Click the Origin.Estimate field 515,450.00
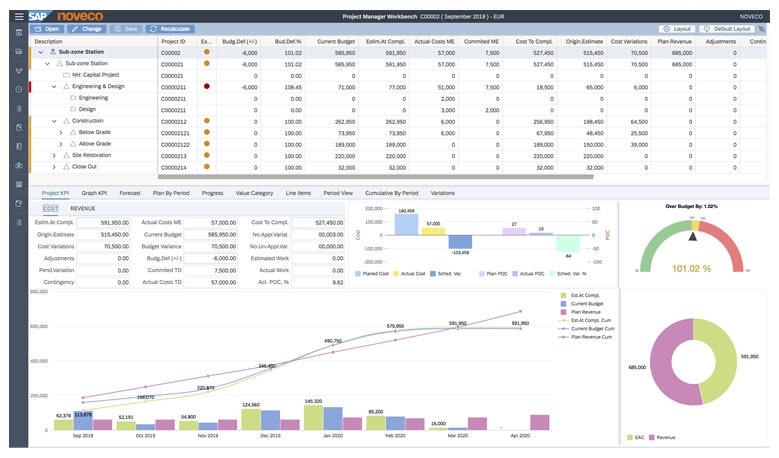 pyautogui.click(x=103, y=234)
